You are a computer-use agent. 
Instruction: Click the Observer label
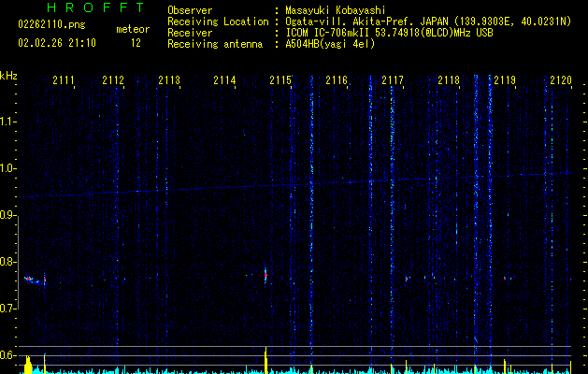[190, 10]
